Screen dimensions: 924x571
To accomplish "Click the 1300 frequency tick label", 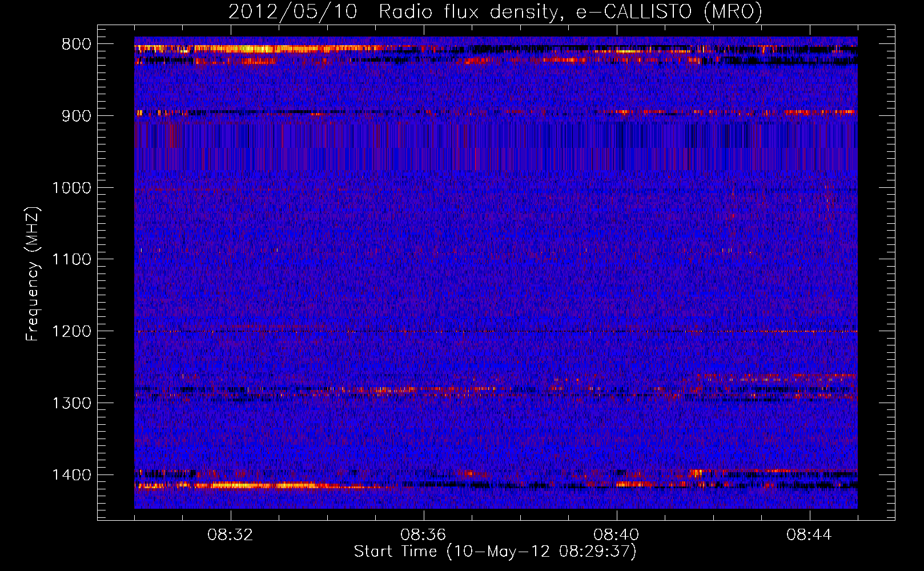I will 71,404.
